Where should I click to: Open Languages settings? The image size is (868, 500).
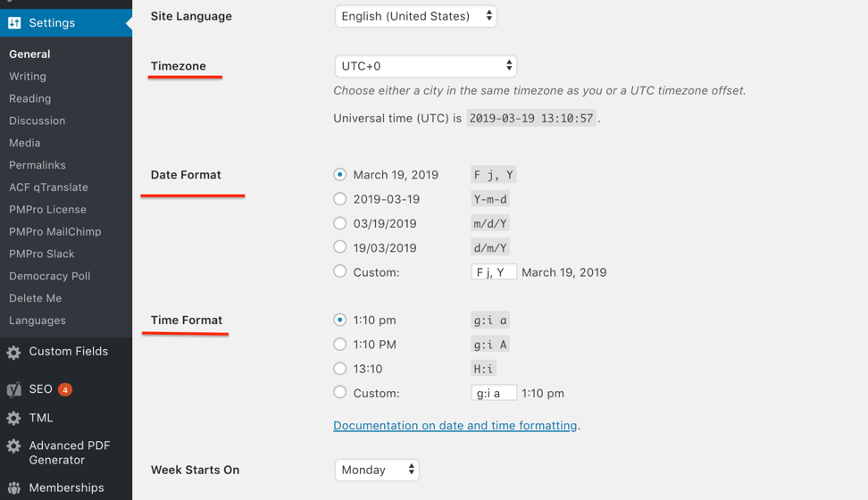(x=38, y=320)
